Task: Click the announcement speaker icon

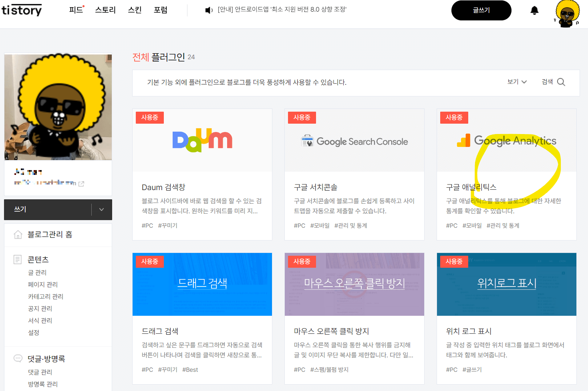Action: click(x=209, y=10)
